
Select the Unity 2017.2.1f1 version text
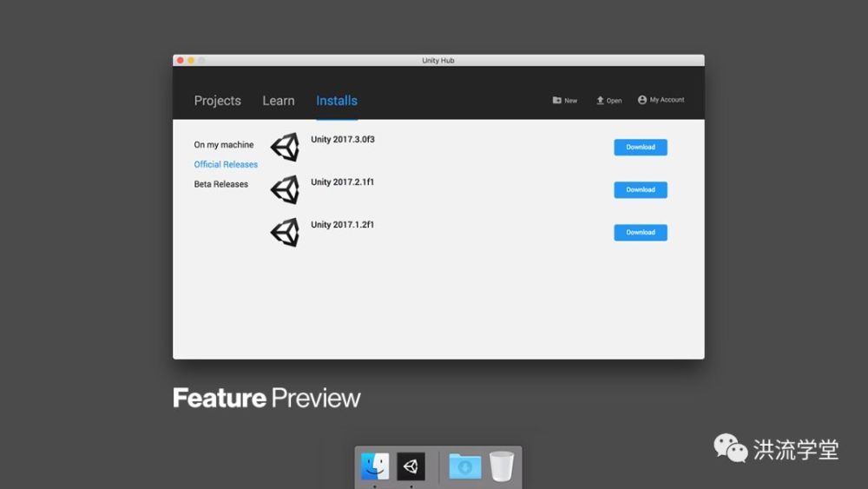point(342,182)
